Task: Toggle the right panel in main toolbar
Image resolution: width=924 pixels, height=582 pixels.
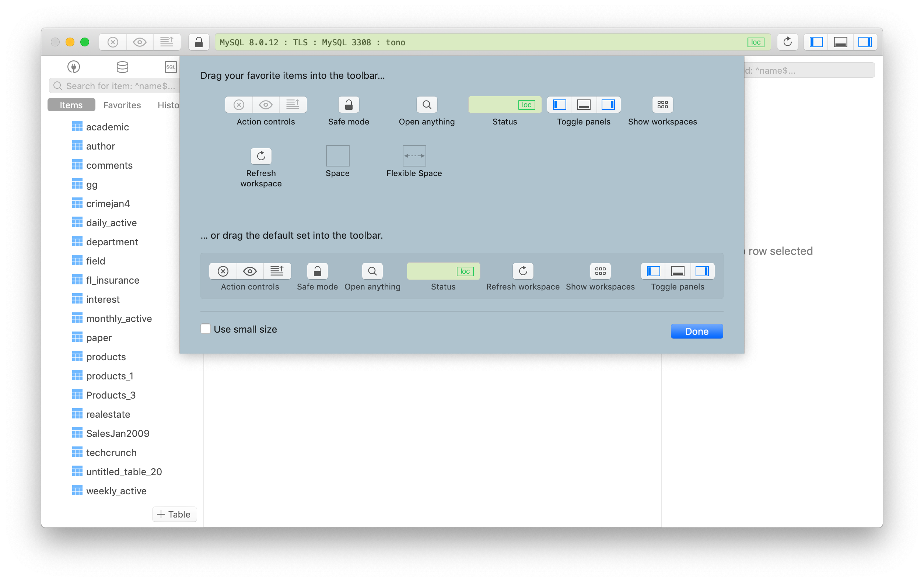Action: point(865,42)
